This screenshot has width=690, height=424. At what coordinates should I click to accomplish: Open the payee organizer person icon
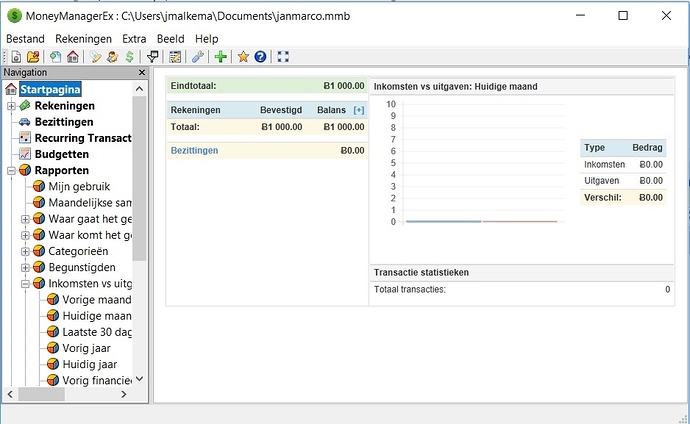[112, 57]
